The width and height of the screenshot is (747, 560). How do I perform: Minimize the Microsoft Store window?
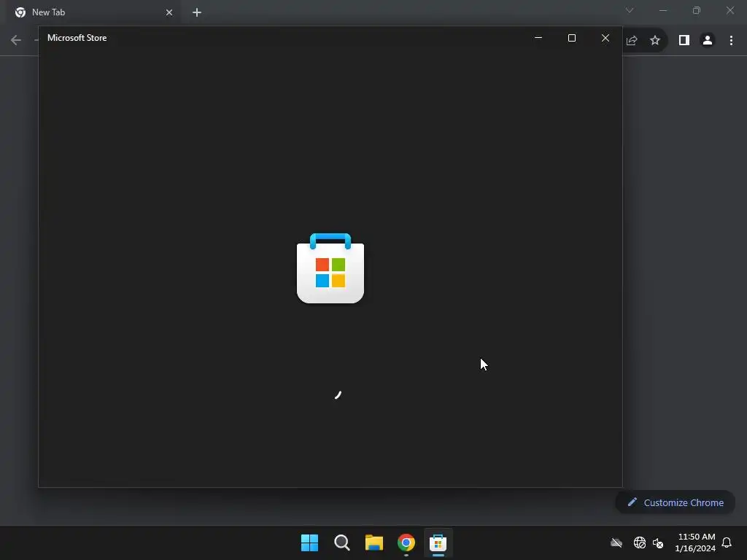[538, 38]
